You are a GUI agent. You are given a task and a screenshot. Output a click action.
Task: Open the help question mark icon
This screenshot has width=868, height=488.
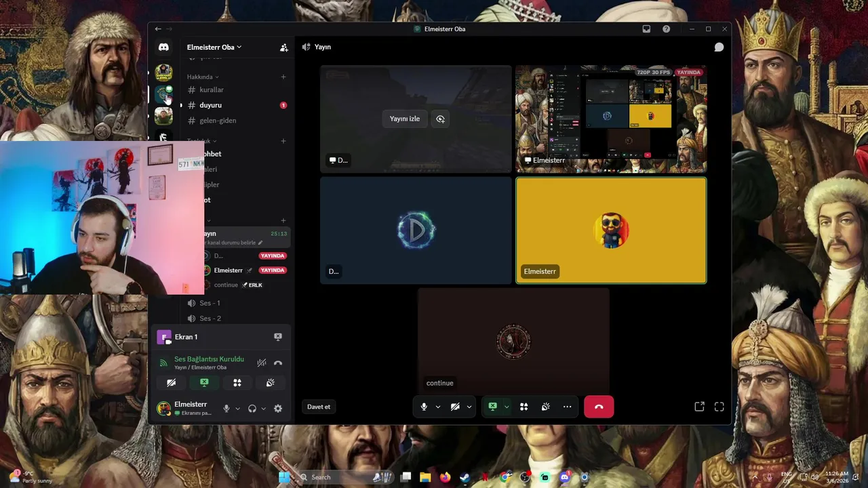click(x=666, y=29)
